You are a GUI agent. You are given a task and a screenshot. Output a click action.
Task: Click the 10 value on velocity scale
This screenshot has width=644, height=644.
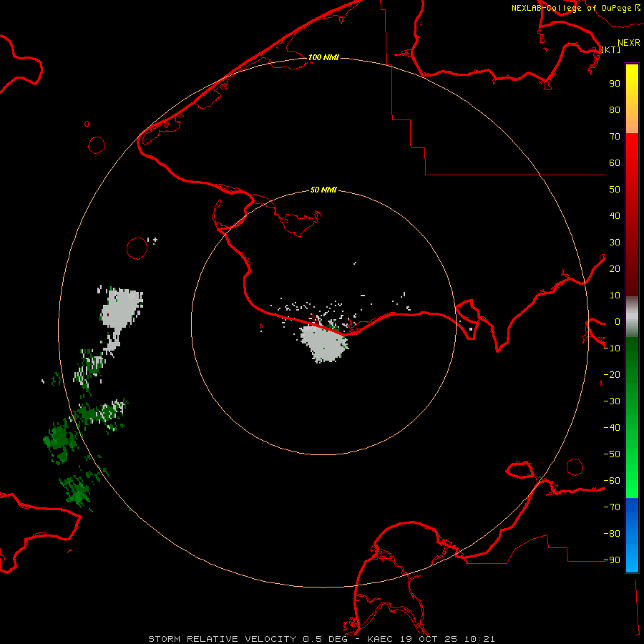coord(615,296)
